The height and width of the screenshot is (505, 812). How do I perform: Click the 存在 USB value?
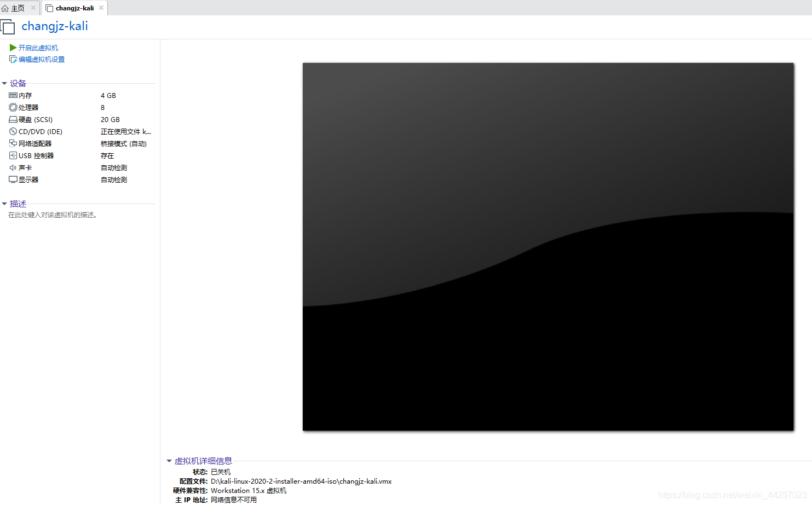click(107, 155)
